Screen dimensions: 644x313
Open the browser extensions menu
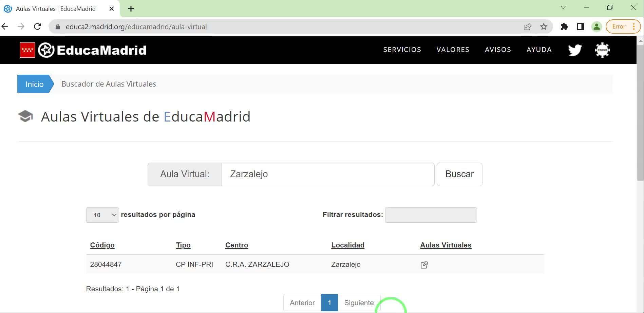tap(564, 27)
